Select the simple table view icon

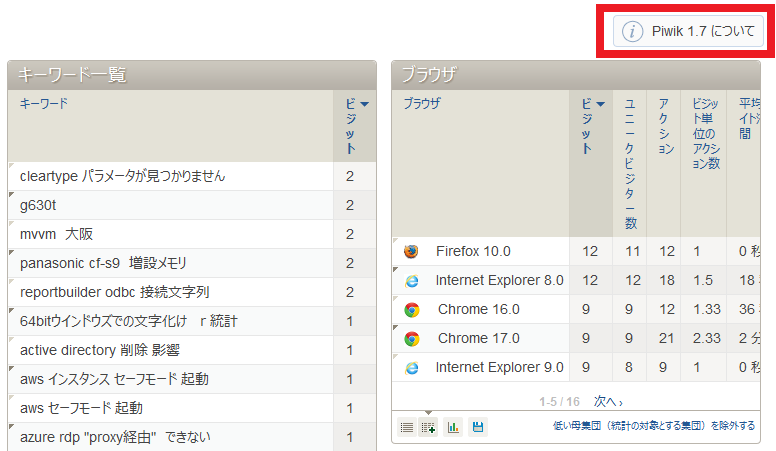point(407,427)
